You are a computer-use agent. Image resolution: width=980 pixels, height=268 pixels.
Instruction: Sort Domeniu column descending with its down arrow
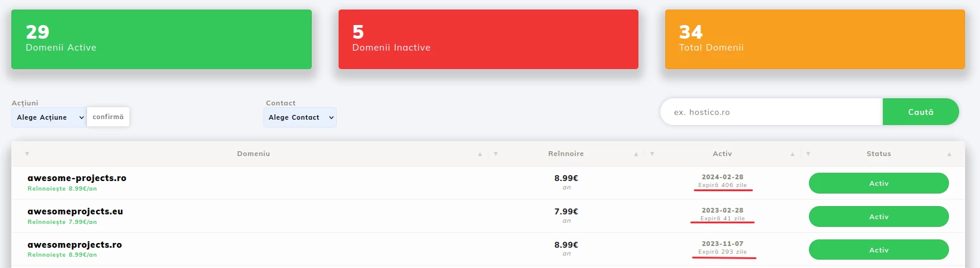[27, 154]
